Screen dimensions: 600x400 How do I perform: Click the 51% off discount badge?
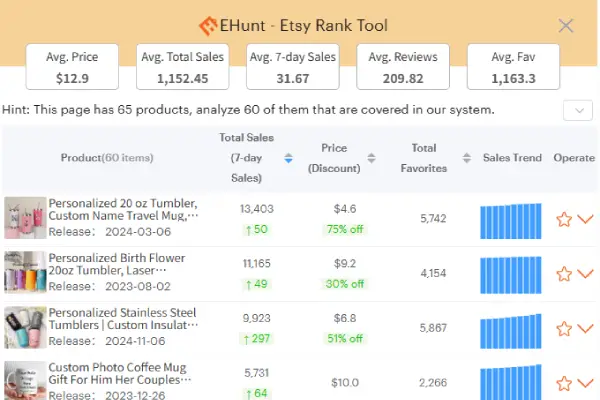345,339
